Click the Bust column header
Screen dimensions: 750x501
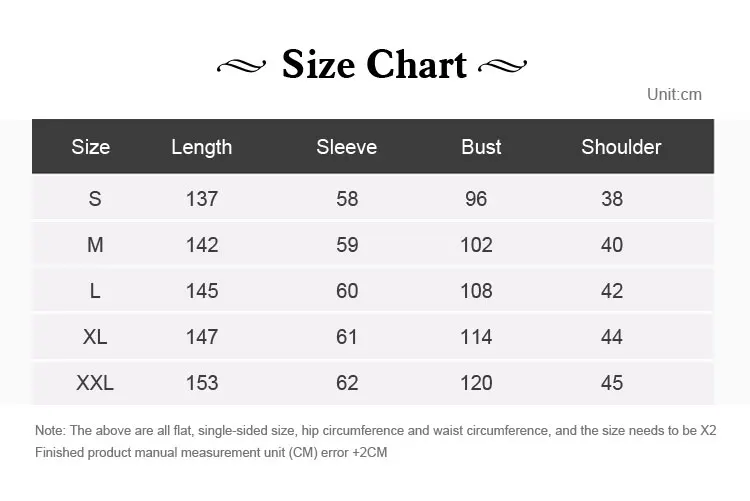coord(481,147)
